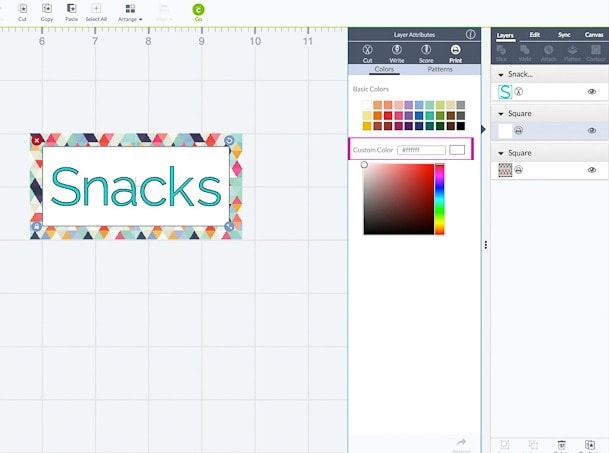609x453 pixels.
Task: Click the resize arrows handle on selection
Action: tap(229, 226)
